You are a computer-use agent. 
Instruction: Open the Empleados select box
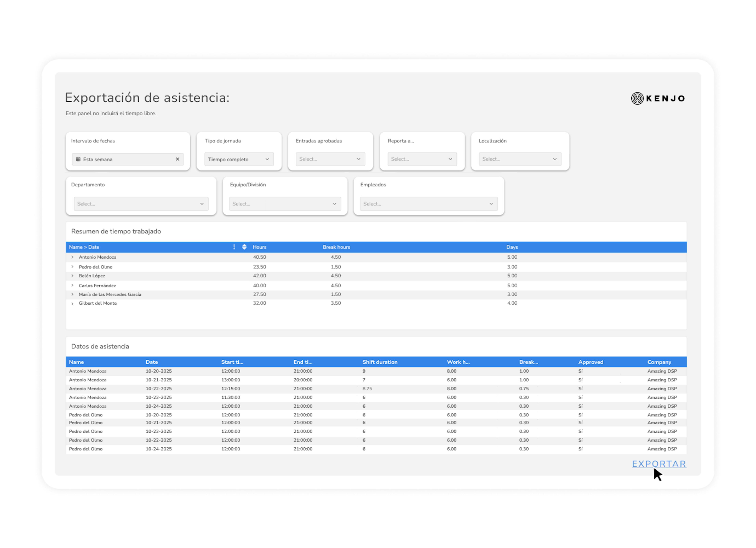point(428,204)
